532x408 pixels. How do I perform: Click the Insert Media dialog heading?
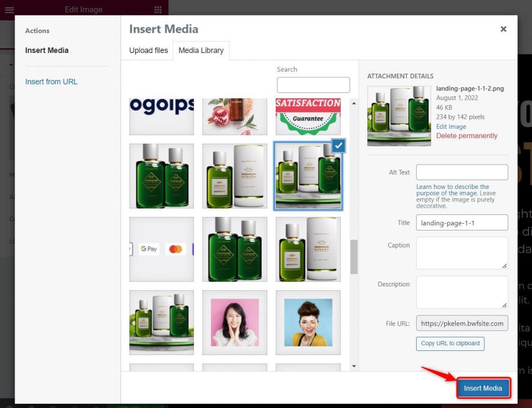coord(164,29)
